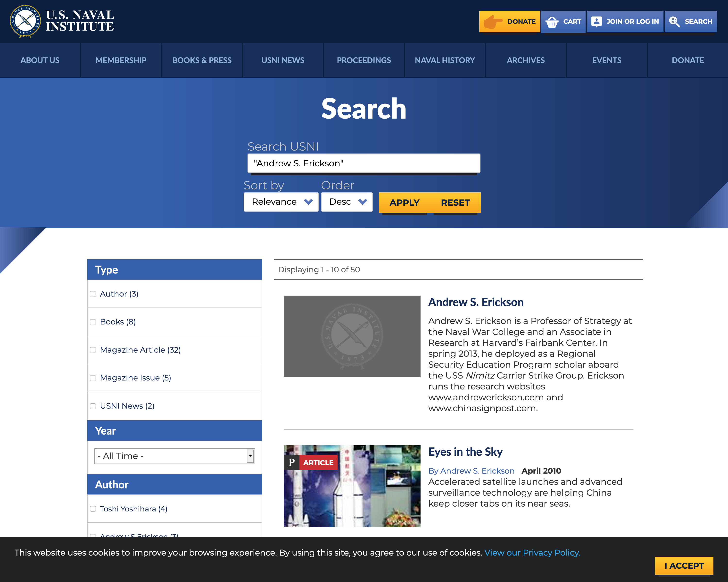The width and height of the screenshot is (728, 582).
Task: Open the Naval History menu
Action: click(445, 60)
